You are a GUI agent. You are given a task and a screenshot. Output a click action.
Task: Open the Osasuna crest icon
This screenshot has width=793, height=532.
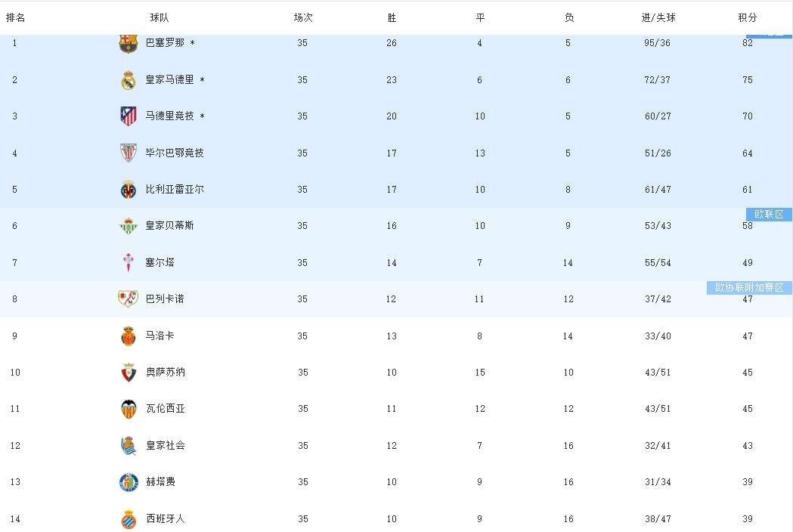pos(129,373)
